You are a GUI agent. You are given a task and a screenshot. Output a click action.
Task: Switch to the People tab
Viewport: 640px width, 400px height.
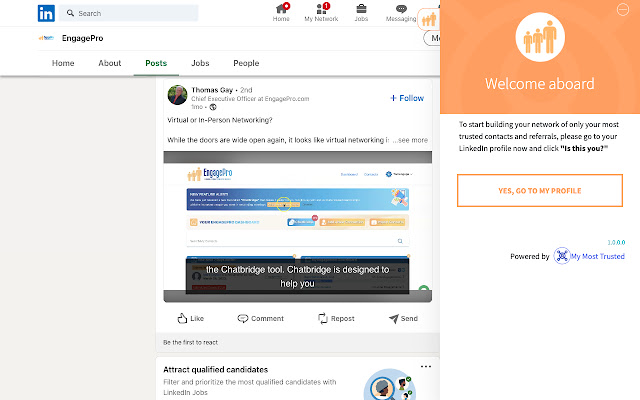tap(246, 63)
